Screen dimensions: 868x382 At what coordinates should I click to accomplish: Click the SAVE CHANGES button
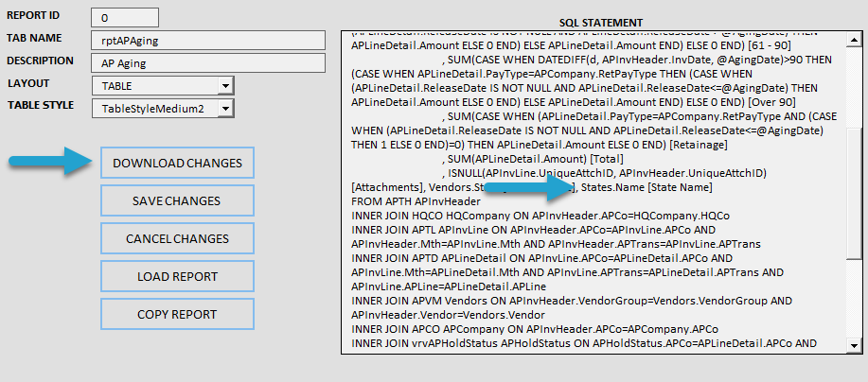(177, 200)
